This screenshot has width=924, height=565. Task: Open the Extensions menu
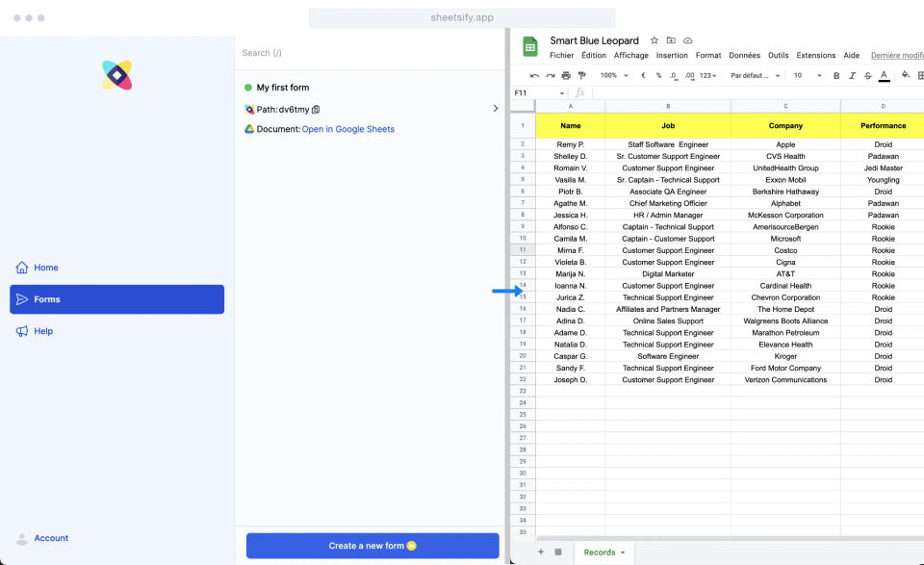(815, 56)
